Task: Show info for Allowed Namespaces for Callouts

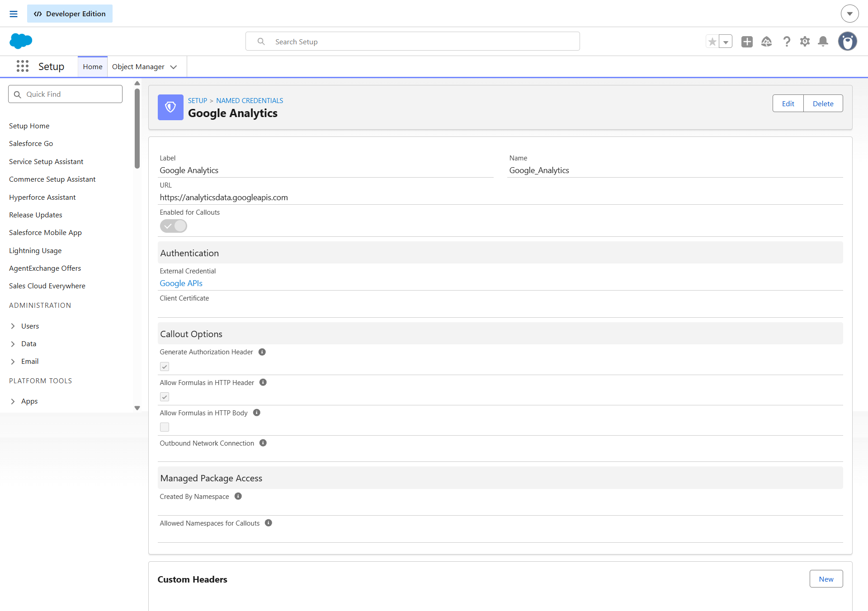Action: click(269, 523)
